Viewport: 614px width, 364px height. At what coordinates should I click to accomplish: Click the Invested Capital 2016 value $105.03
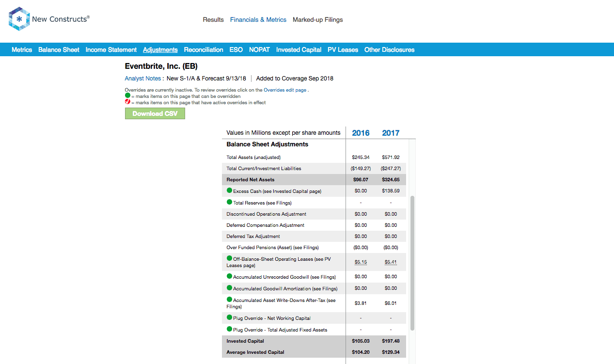361,341
